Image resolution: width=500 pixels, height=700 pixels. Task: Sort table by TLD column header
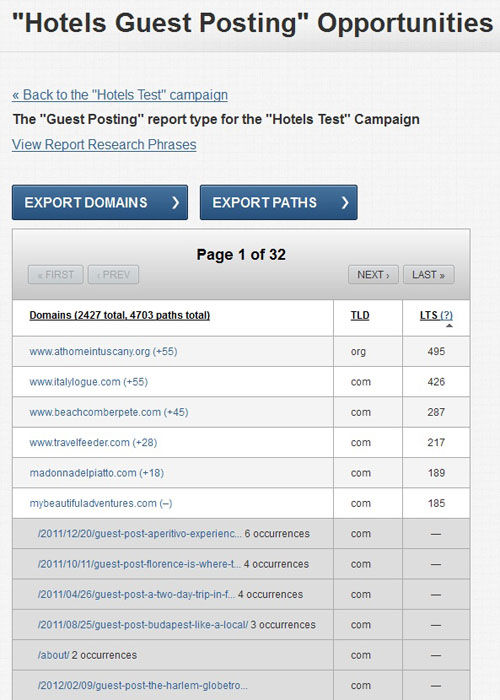pos(360,315)
